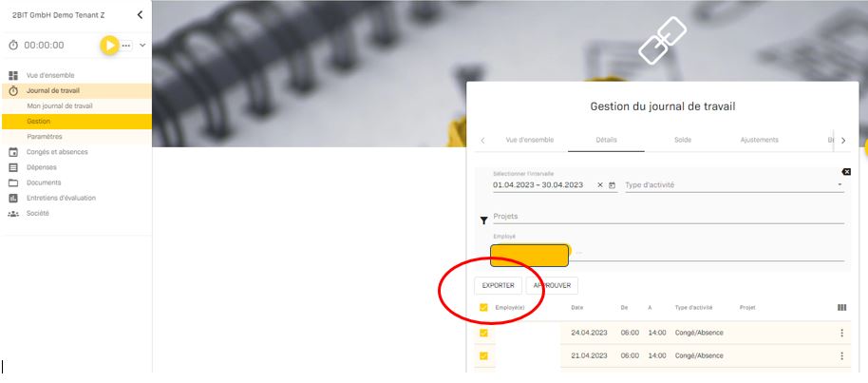Image resolution: width=868 pixels, height=383 pixels.
Task: Open the calendar picker for date interval
Action: [613, 185]
